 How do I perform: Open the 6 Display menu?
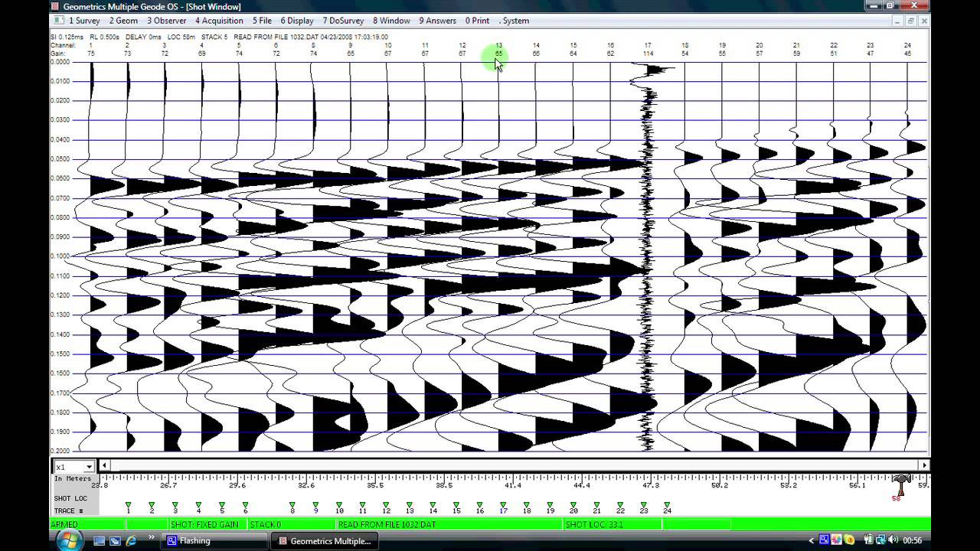[x=296, y=21]
